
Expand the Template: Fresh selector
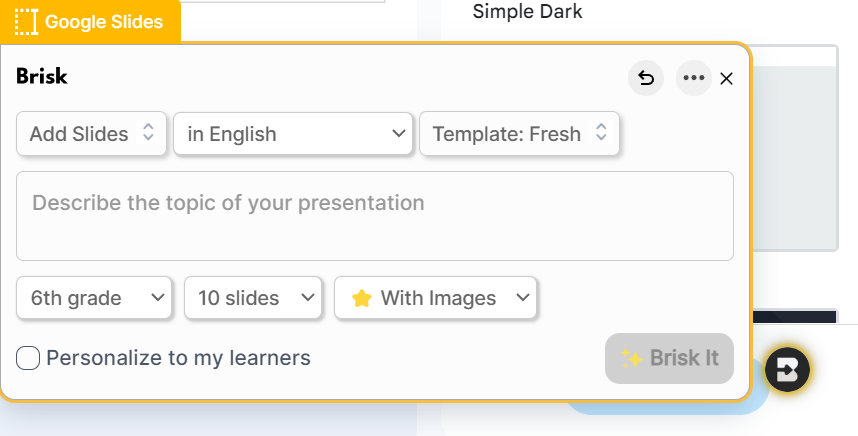point(519,133)
